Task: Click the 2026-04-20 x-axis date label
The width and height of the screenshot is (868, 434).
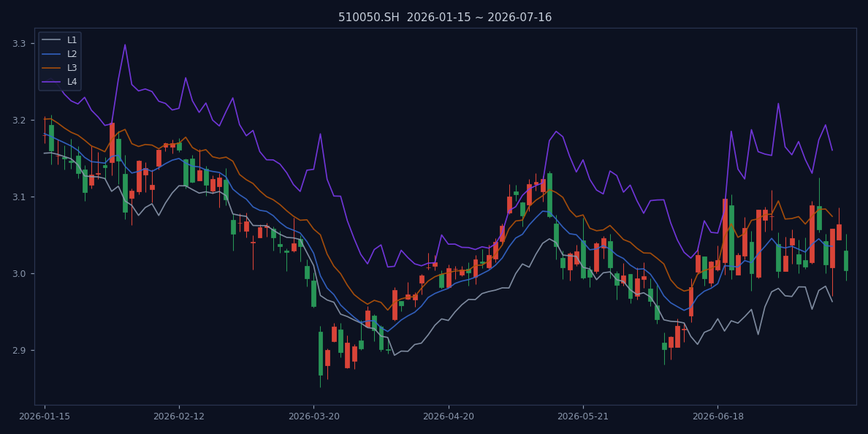Action: tap(449, 416)
